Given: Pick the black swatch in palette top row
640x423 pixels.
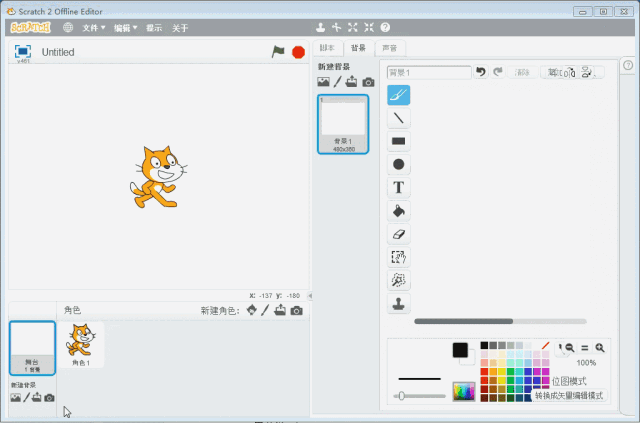Looking at the screenshot, I should click(484, 345).
